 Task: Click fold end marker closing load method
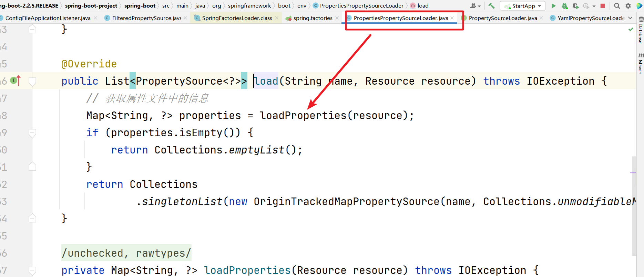click(x=32, y=218)
